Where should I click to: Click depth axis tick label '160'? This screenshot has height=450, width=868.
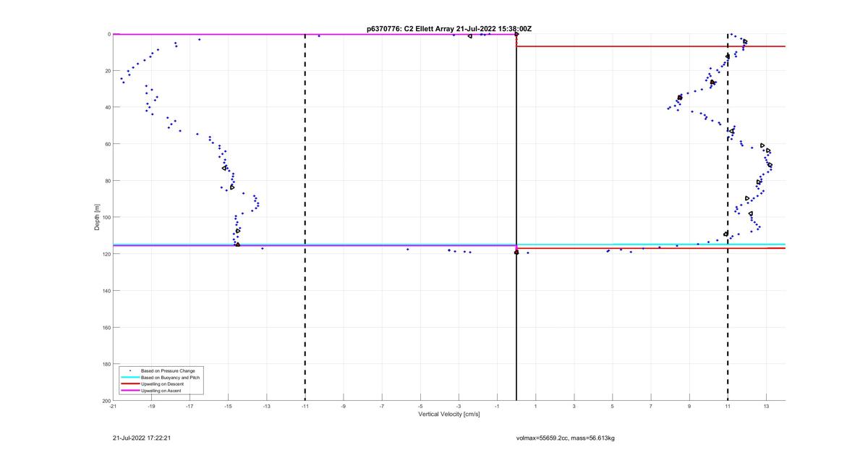pyautogui.click(x=106, y=327)
